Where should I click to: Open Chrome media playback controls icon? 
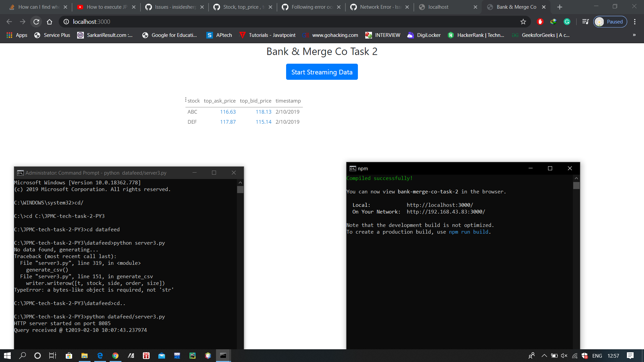586,21
